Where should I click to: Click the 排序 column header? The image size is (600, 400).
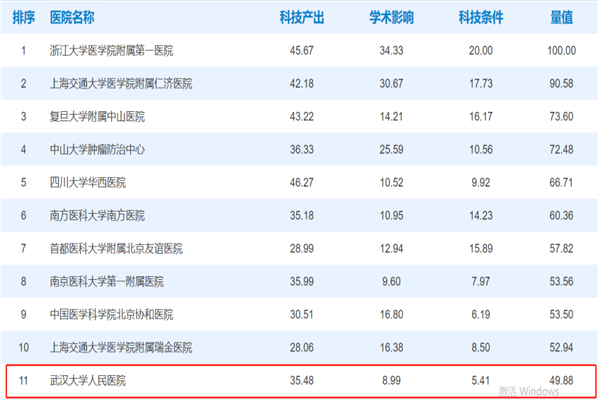(x=23, y=18)
